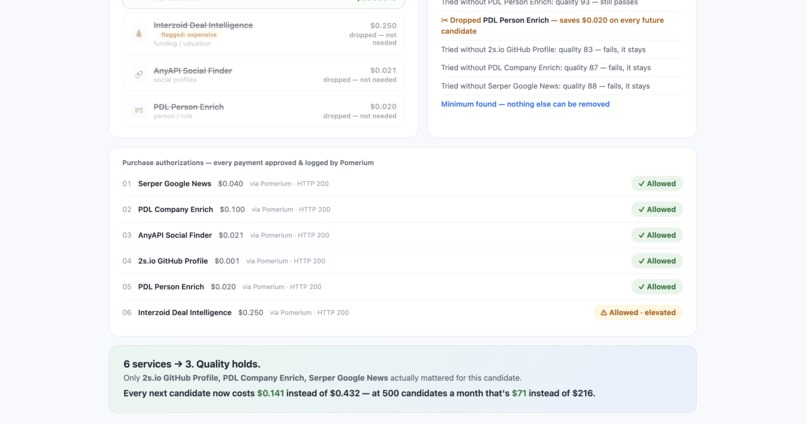
Task: Click the PDL Person Enrich card icon
Action: (138, 110)
